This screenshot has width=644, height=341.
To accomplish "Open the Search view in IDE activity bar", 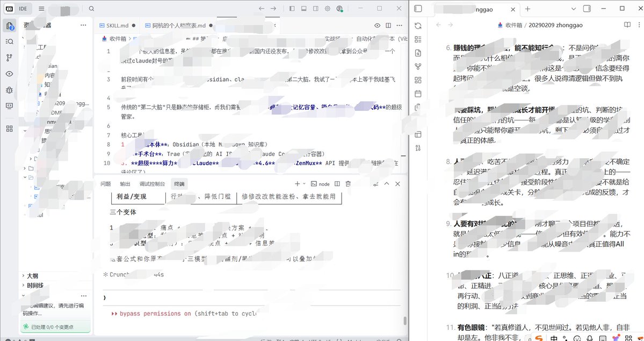I will pyautogui.click(x=10, y=41).
